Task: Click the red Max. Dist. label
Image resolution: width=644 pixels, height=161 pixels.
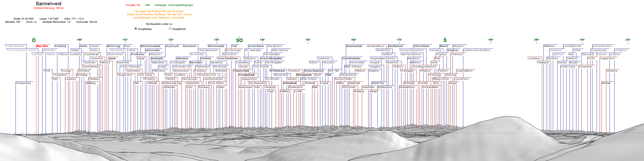Action: pos(42,46)
